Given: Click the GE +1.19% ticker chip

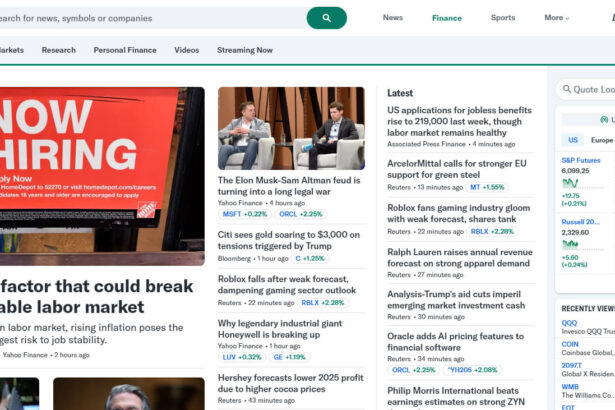Looking at the screenshot, I should [289, 357].
